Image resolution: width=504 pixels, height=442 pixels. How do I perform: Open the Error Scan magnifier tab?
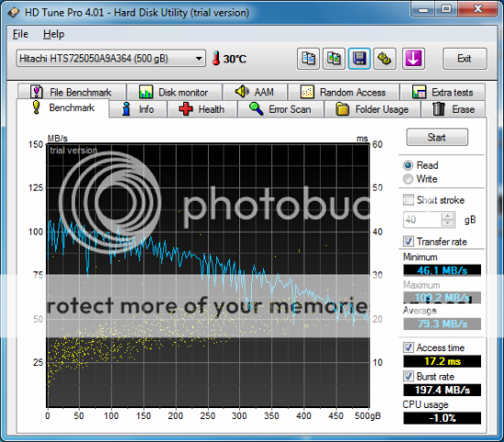(x=280, y=109)
